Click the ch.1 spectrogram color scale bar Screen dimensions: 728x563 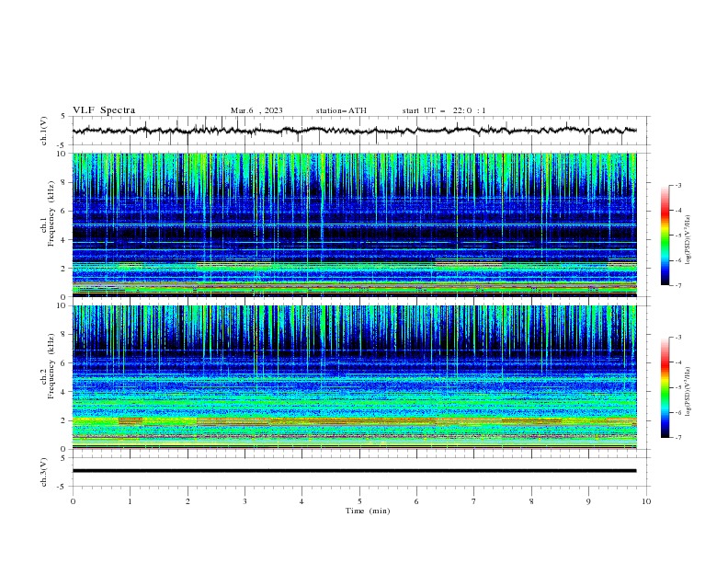point(665,236)
